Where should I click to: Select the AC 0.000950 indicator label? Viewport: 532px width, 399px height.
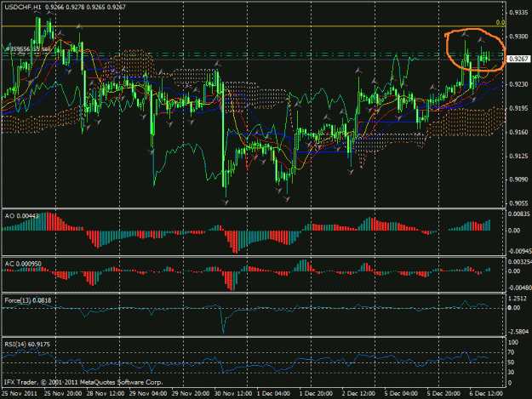click(x=23, y=264)
